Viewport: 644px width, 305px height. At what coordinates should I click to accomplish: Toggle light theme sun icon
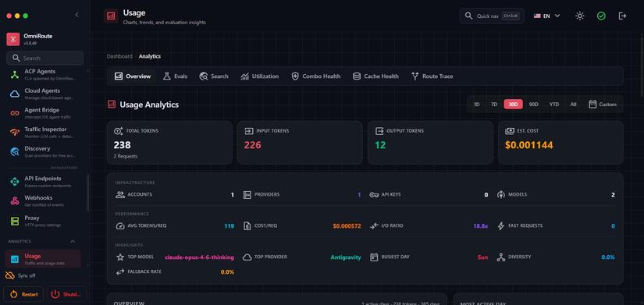(x=579, y=16)
